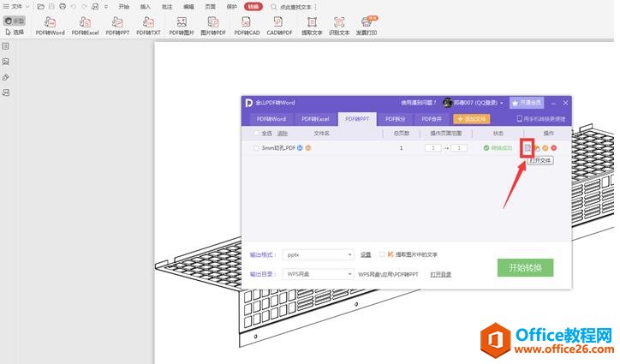Open the 保护 ribbon tab
620x364 pixels.
[232, 7]
